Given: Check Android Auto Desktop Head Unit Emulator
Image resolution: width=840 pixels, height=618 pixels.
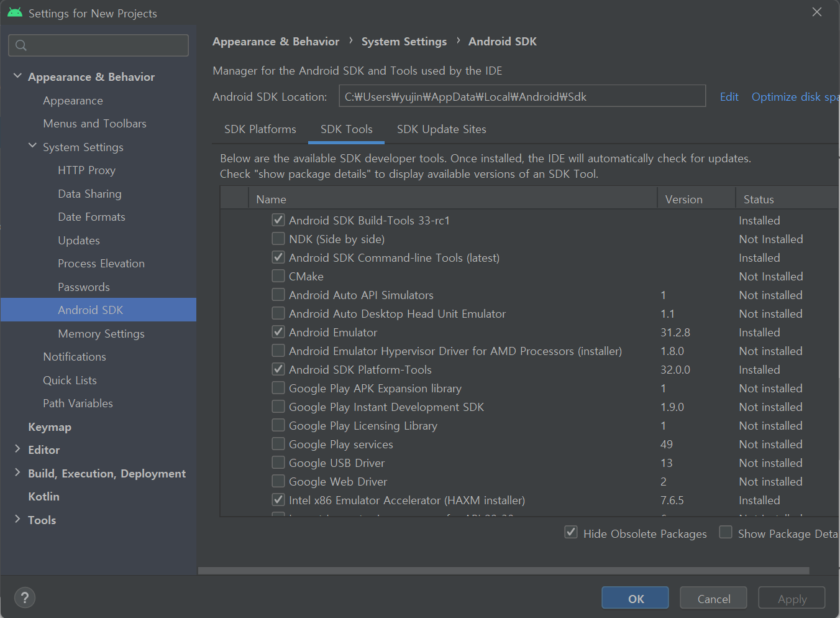Looking at the screenshot, I should pos(278,313).
